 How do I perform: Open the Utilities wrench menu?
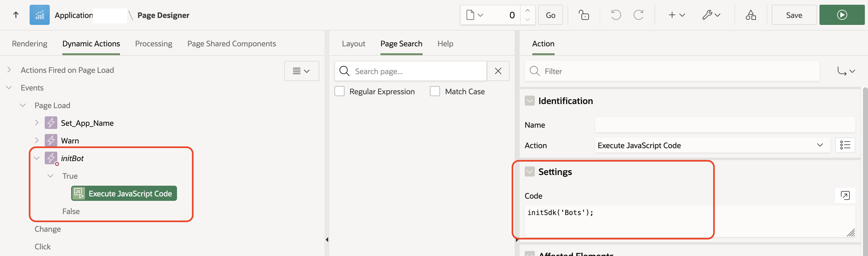click(711, 15)
